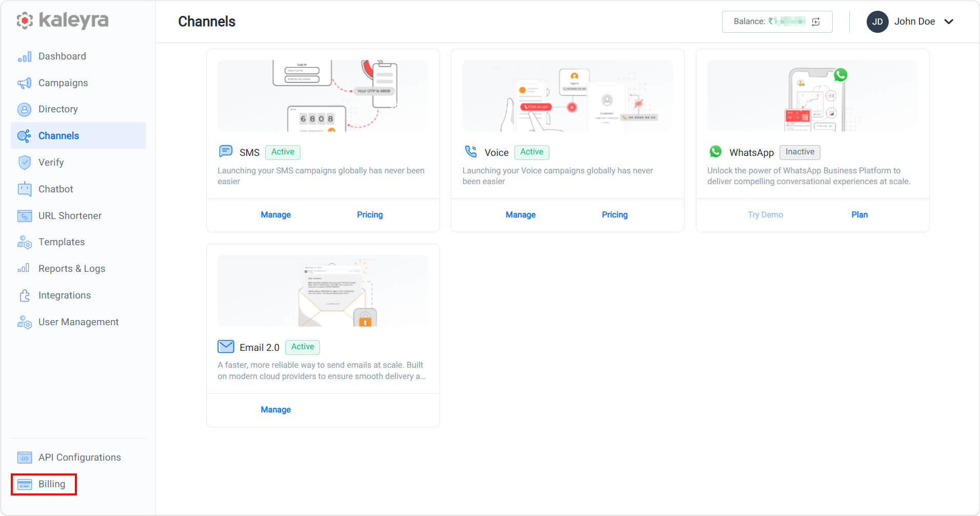Screen dimensions: 980x516
Task: Open Reports & Logs section
Action: (78, 269)
